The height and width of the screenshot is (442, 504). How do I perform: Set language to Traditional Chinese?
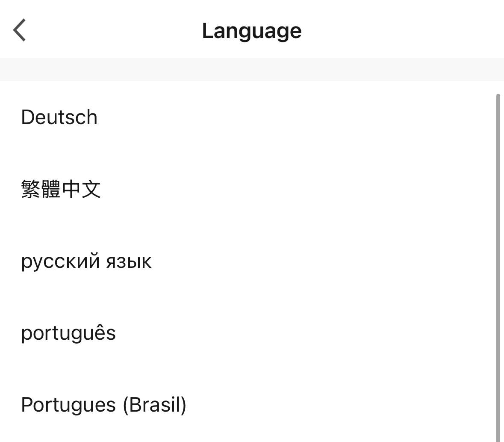click(x=61, y=189)
